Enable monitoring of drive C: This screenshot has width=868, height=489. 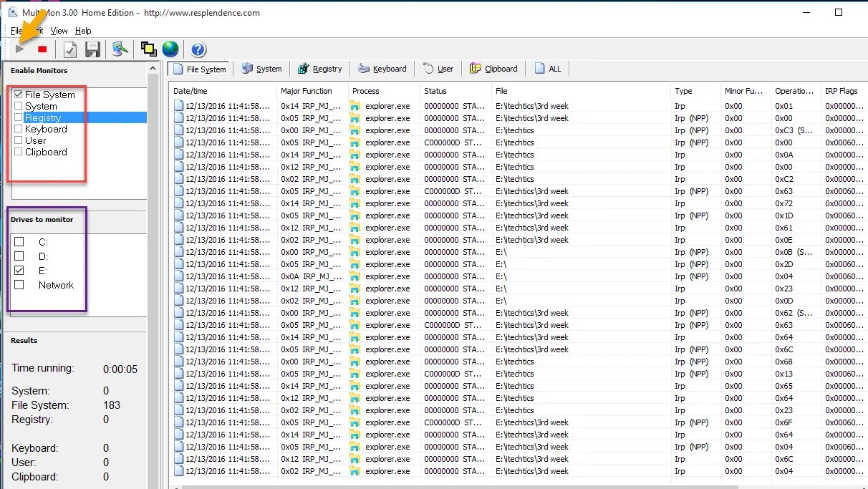20,242
